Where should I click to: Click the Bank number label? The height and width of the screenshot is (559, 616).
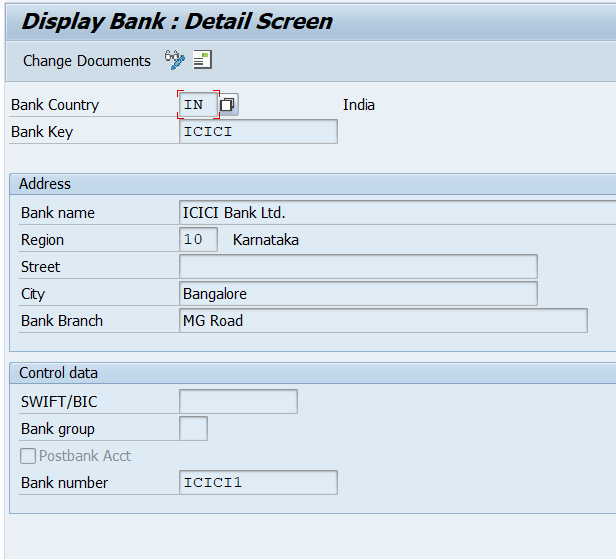pyautogui.click(x=64, y=483)
